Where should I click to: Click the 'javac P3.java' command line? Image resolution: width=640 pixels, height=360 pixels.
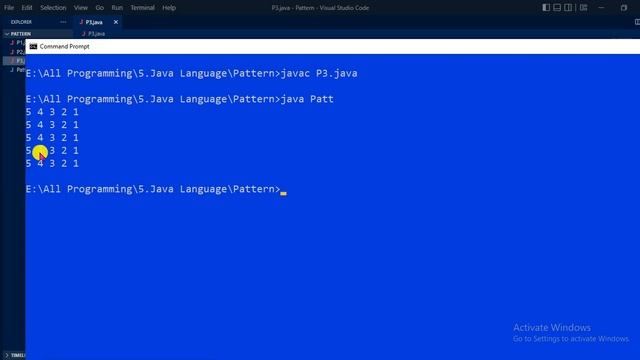click(191, 73)
